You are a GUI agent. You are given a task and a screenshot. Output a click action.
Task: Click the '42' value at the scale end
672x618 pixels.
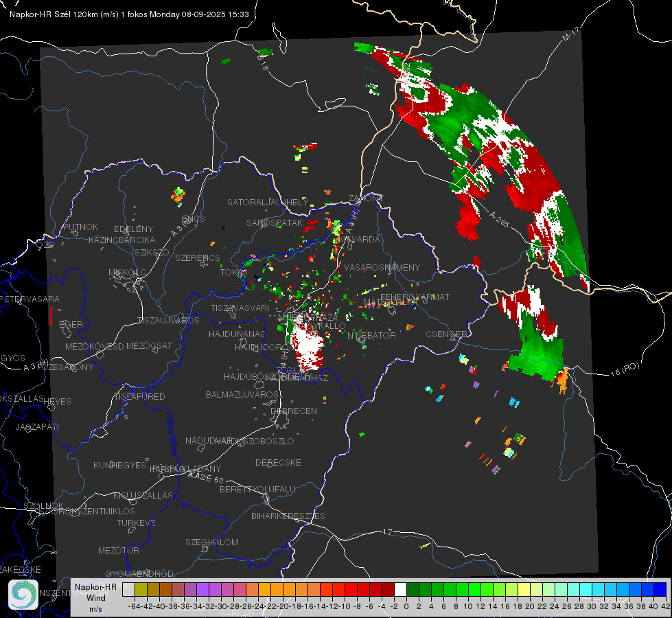(x=665, y=606)
